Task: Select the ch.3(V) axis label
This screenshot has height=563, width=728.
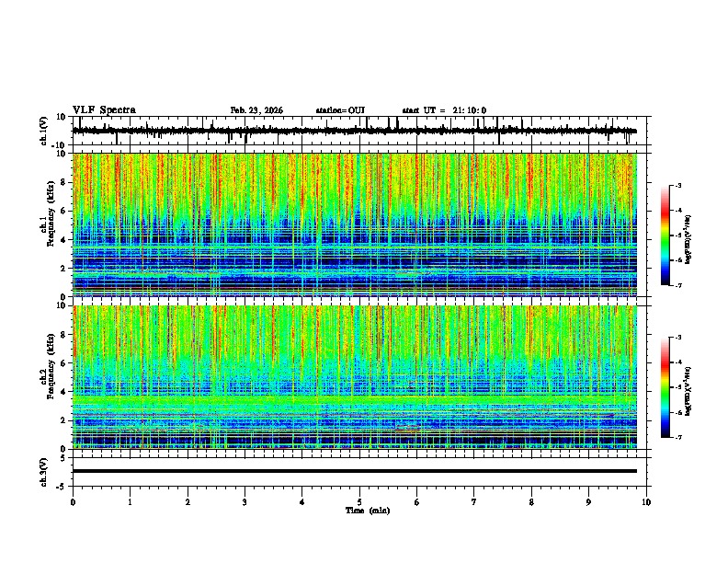Action: coord(44,472)
